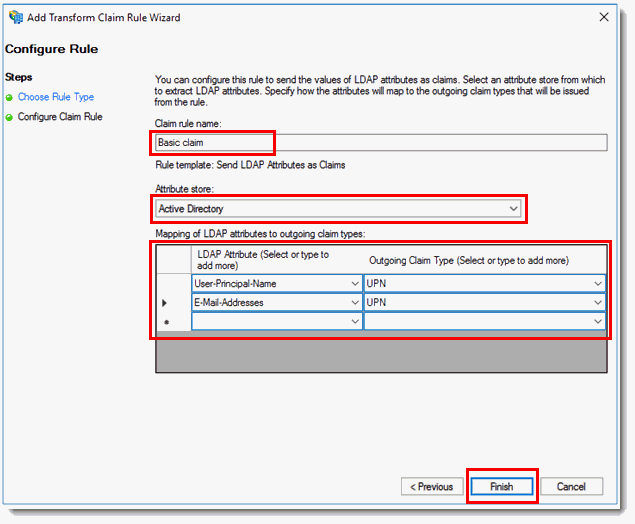Screen dimensions: 635x524
Task: Open the User-Principal-Name LDAP attribute dropdown
Action: pos(355,283)
